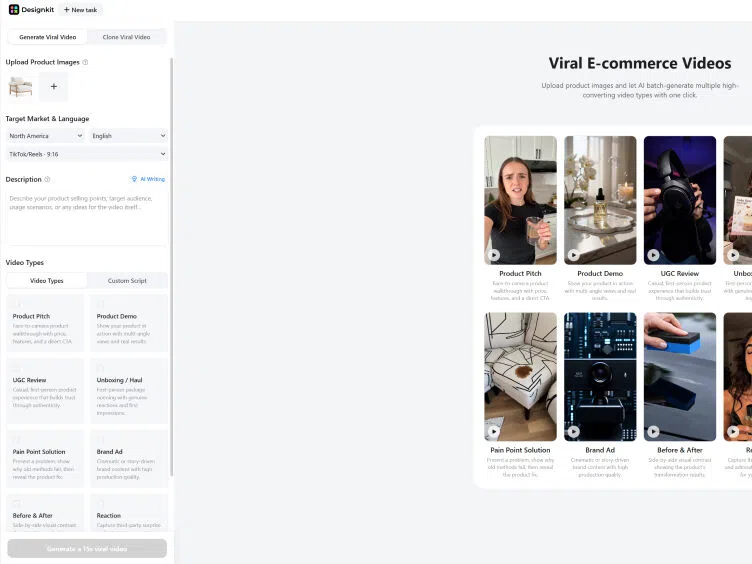Open the Product Demo gallery thumbnail
The width and height of the screenshot is (752, 564).
tap(600, 200)
